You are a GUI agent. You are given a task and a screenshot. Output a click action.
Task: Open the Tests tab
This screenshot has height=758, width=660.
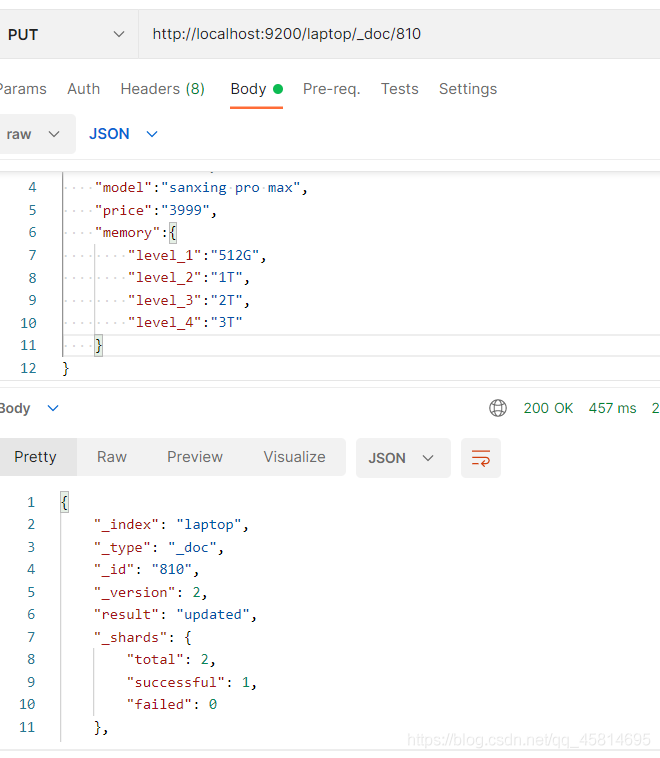tap(399, 89)
